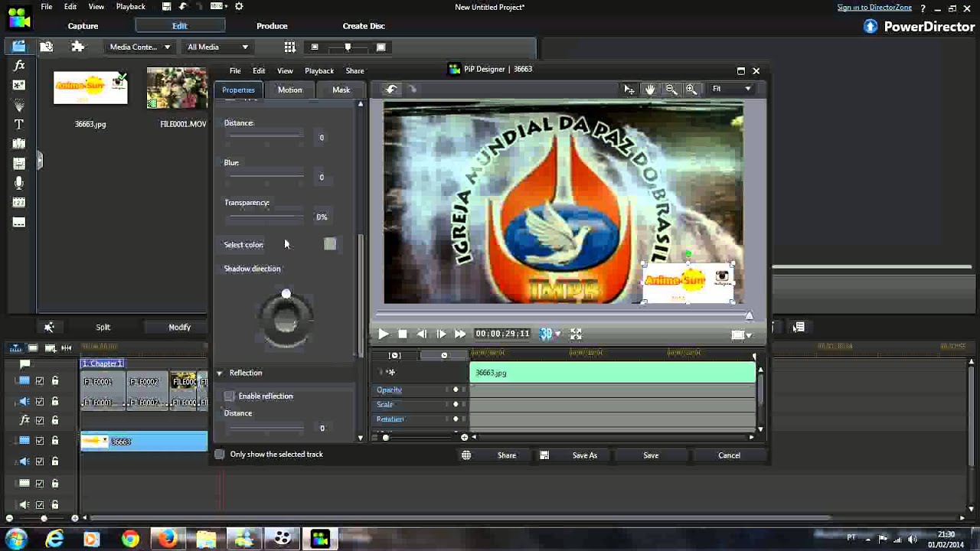Screen dimensions: 980x551
Task: Open the Effect Room fx icon in sidebar
Action: tap(19, 67)
